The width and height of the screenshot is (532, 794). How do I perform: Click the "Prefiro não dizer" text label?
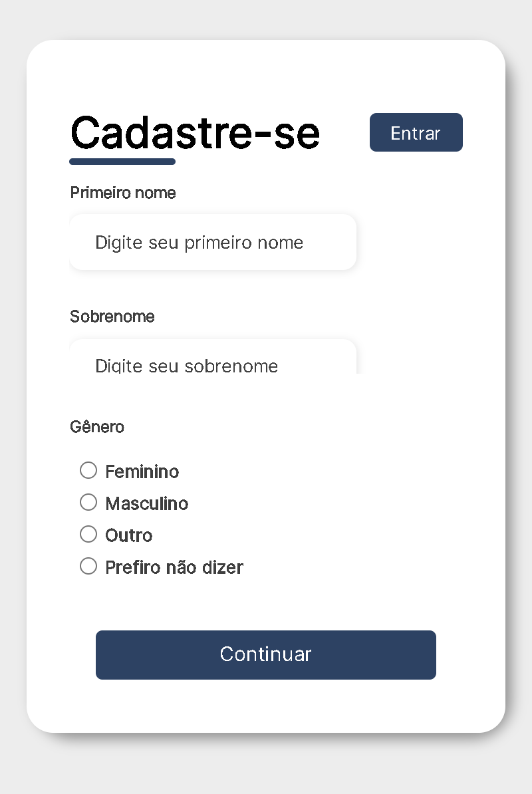[x=174, y=567]
